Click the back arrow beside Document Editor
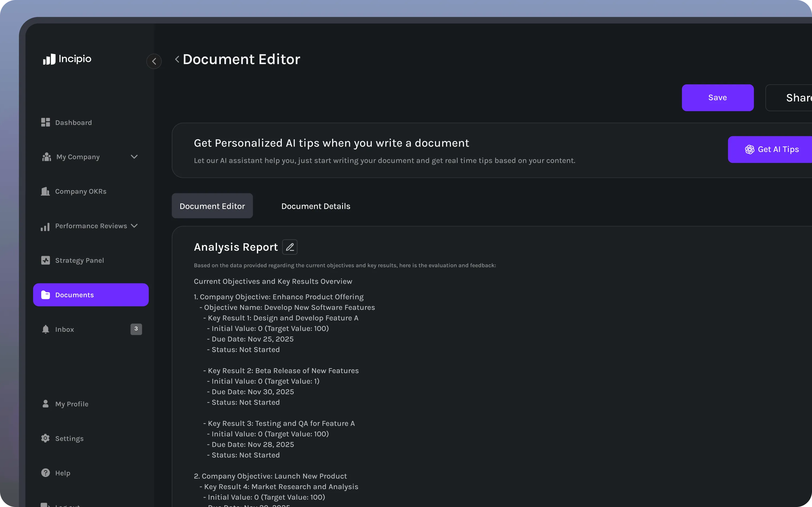Screen dimensions: 812x507 click(x=177, y=59)
